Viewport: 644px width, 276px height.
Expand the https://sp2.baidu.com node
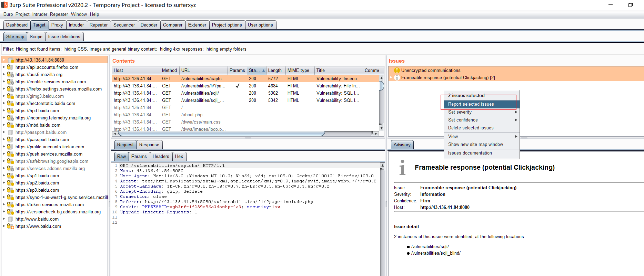4,183
